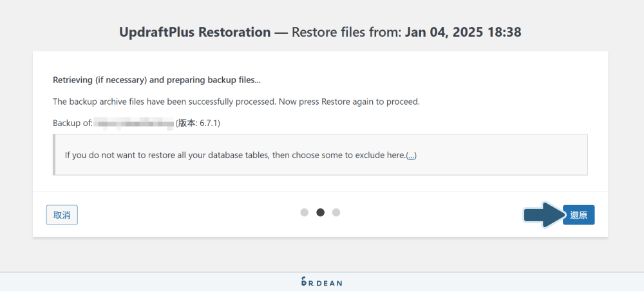The width and height of the screenshot is (644, 292).
Task: Click the first gray step indicator dot
Action: coord(305,212)
